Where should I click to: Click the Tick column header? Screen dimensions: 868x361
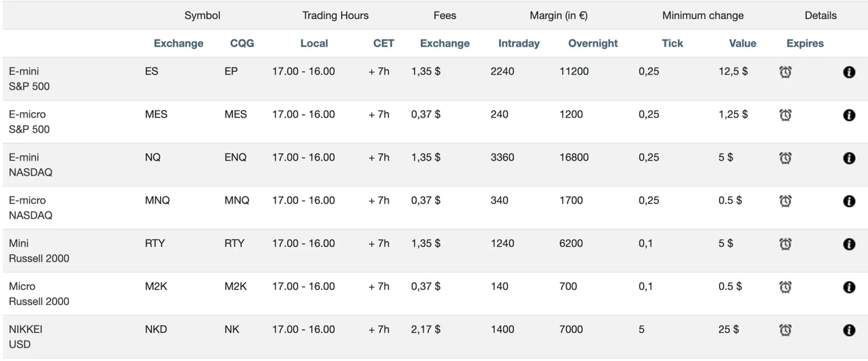pos(673,43)
